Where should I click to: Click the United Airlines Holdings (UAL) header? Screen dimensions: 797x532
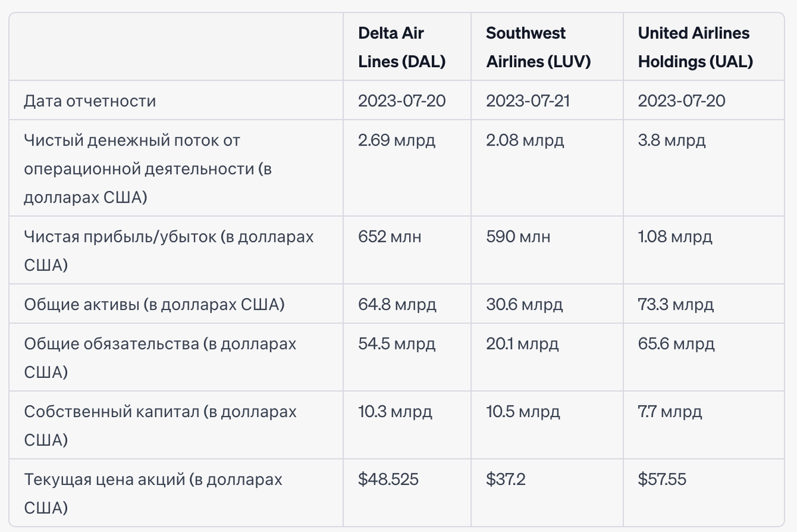[695, 47]
